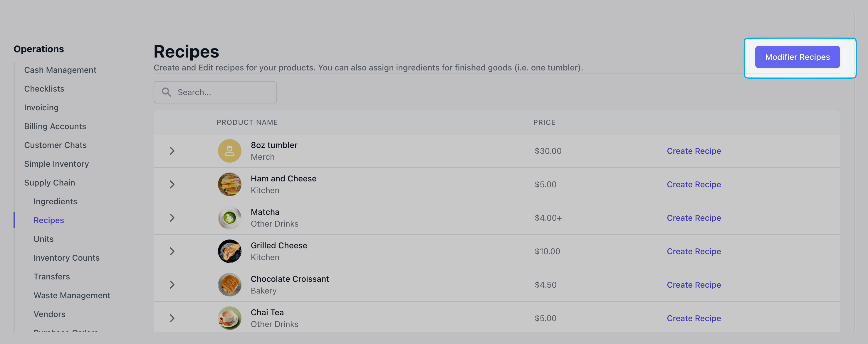Click the Chocolate Croissant product image
868x344 pixels.
point(229,285)
